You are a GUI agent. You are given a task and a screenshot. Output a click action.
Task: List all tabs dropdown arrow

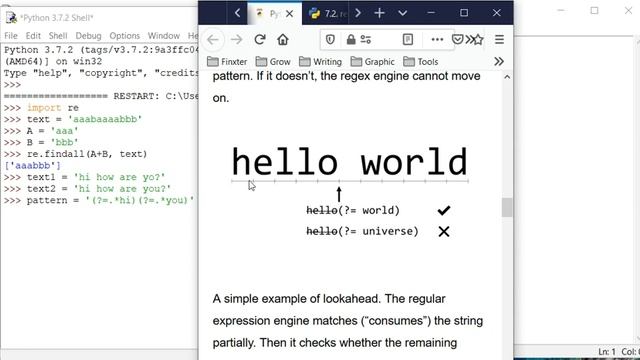tap(402, 13)
